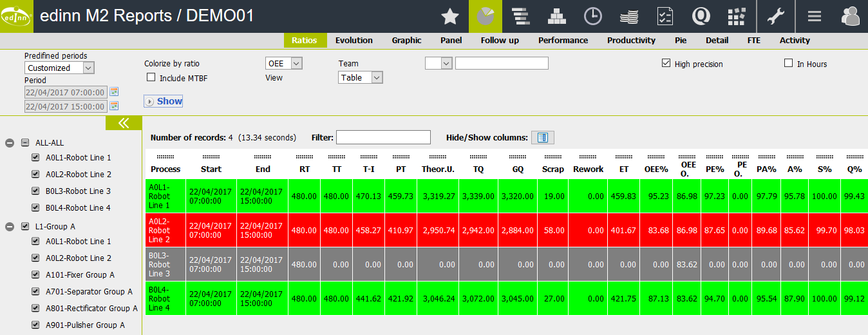
Task: Toggle L1-Group A checkbox
Action: 25,227
